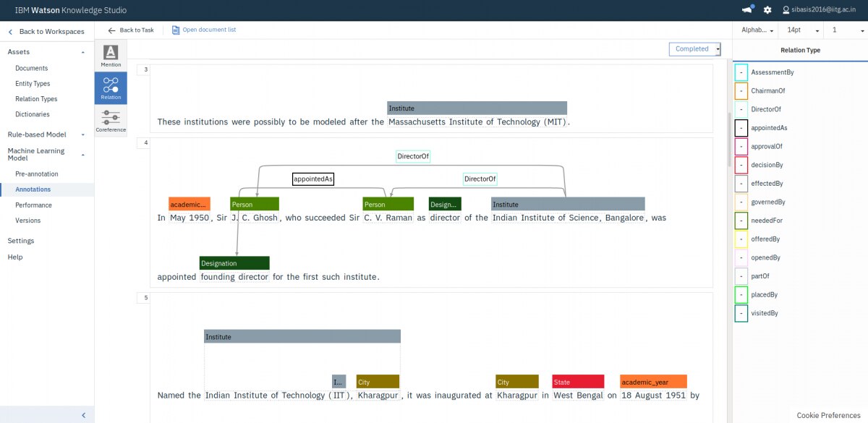This screenshot has width=868, height=423.
Task: Click the visitedBy color swatch
Action: pyautogui.click(x=741, y=313)
